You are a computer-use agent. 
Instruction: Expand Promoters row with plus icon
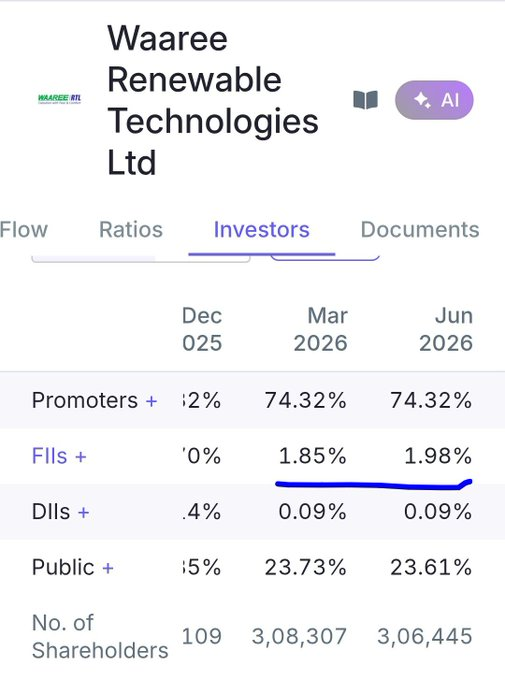pos(151,401)
